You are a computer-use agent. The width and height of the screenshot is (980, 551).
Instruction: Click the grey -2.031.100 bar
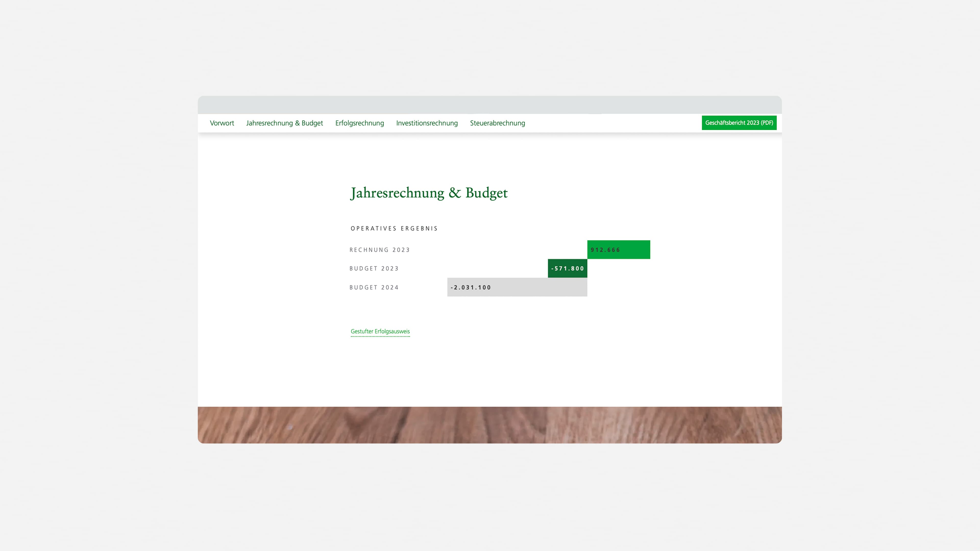point(517,287)
